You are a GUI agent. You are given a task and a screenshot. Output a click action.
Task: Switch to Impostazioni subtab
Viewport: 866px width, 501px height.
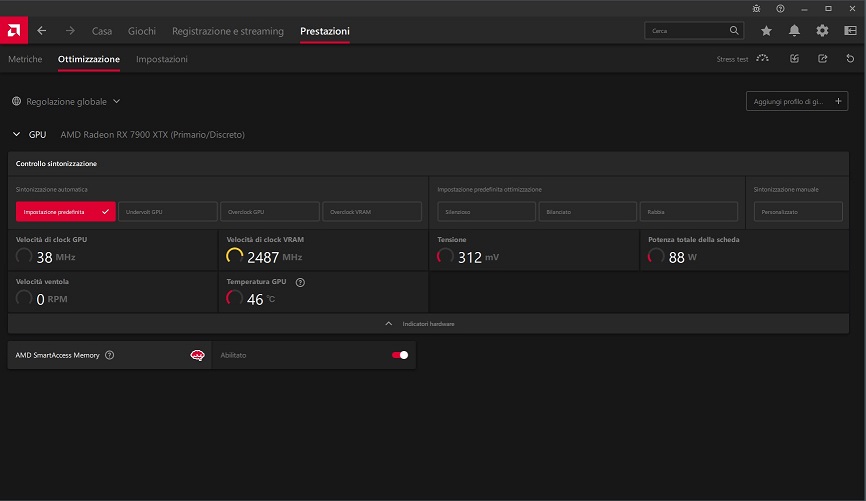[x=162, y=59]
